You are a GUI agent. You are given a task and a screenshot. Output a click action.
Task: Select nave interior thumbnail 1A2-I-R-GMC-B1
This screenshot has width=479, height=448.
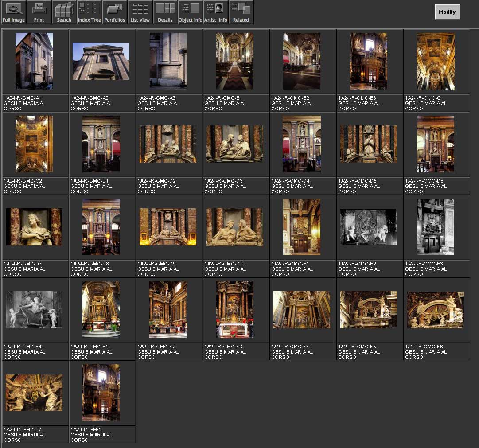point(235,61)
